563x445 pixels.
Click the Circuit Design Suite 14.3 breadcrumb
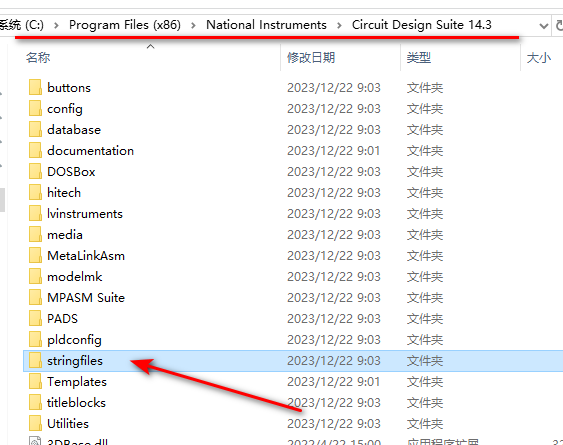(422, 25)
